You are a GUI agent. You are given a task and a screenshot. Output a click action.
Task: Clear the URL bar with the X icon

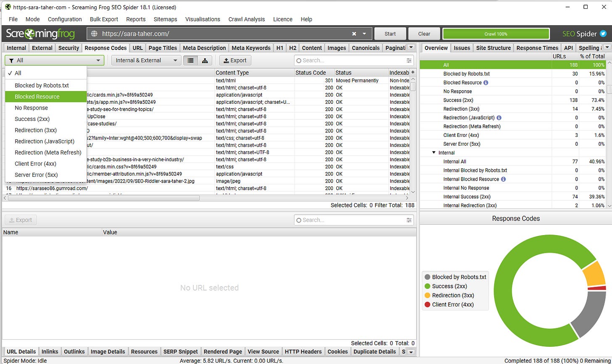coord(354,34)
